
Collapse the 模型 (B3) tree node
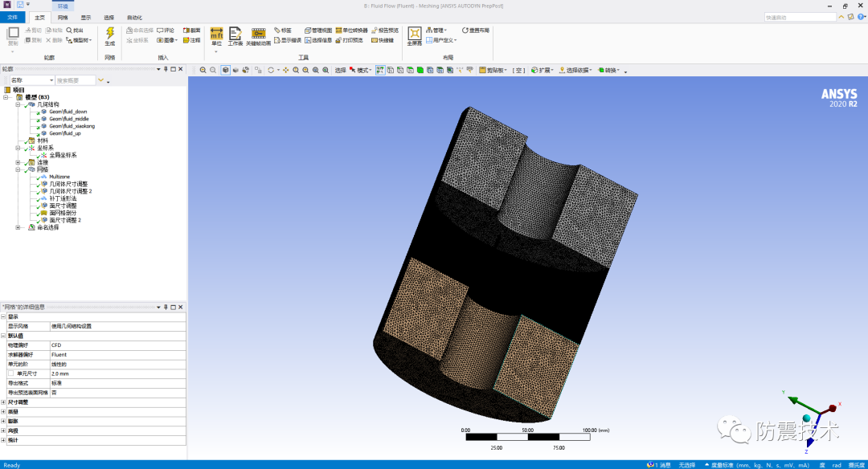coord(6,97)
